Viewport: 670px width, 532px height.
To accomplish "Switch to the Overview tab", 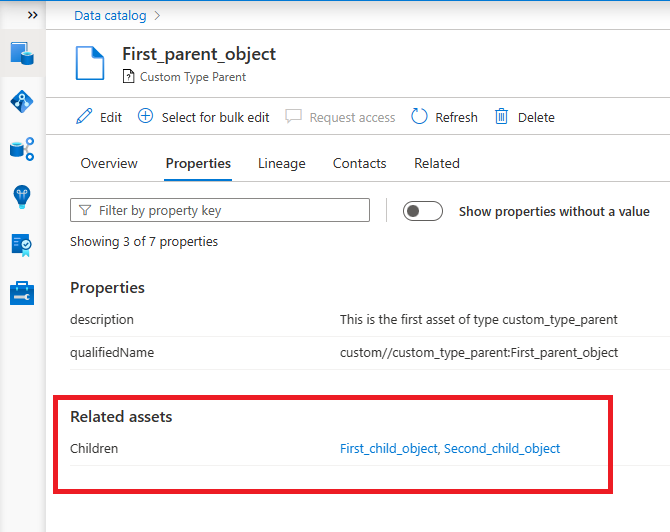I will (109, 163).
